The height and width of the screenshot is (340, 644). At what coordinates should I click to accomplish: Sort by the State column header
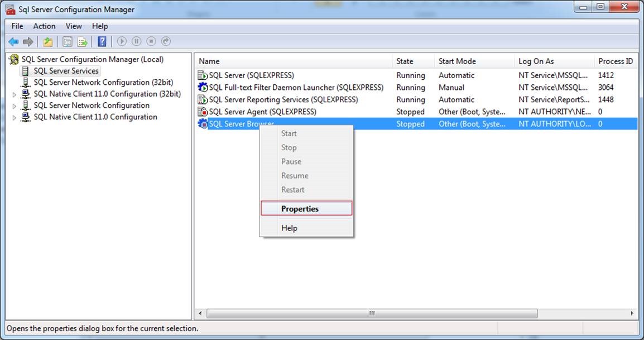(413, 61)
